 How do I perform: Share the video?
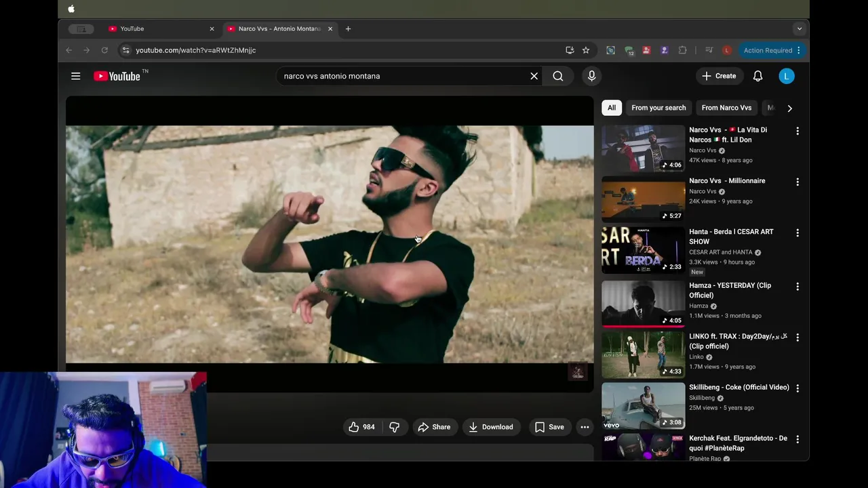(x=434, y=427)
